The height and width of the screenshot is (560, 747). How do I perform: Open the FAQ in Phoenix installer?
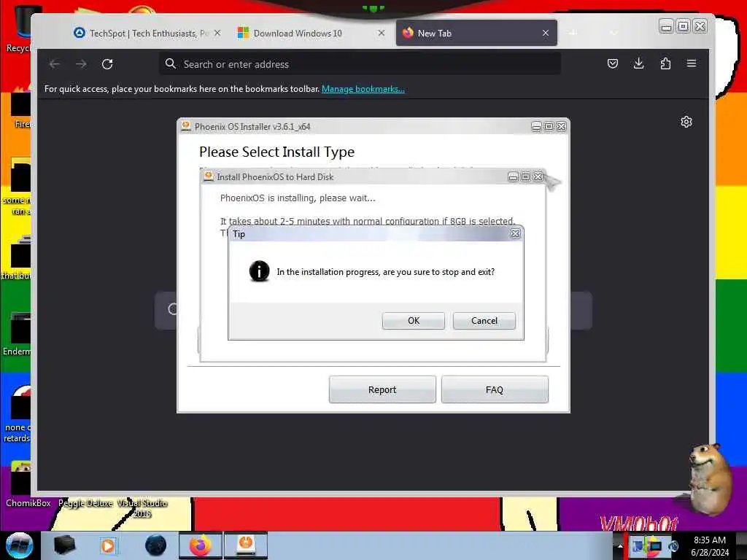pyautogui.click(x=495, y=389)
